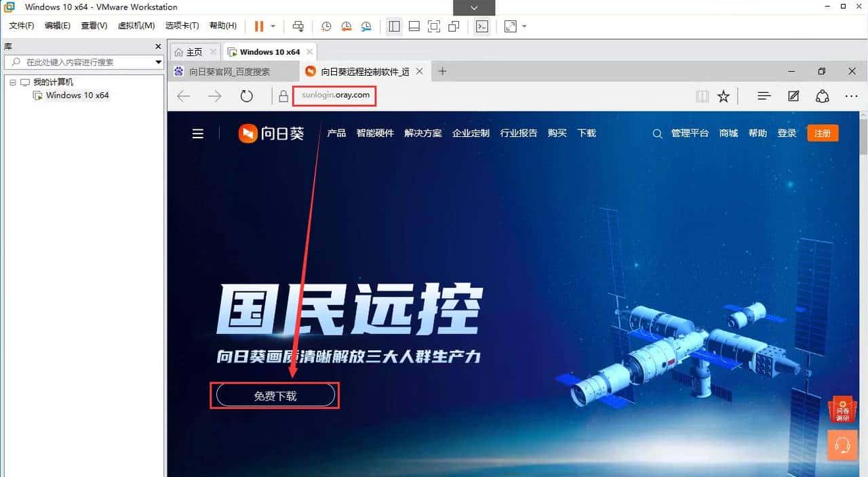This screenshot has width=868, height=477.
Task: Send Ctrl+Alt+Del to the virtual machine
Action: 298,26
